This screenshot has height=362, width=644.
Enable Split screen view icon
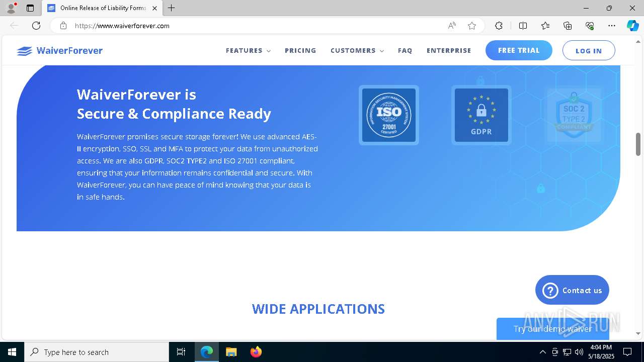523,26
